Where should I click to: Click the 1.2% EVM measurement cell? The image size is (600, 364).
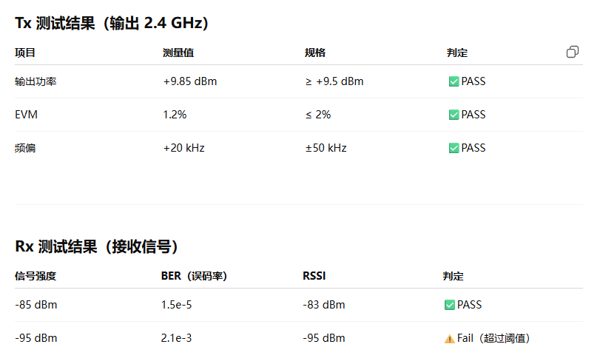(x=175, y=115)
